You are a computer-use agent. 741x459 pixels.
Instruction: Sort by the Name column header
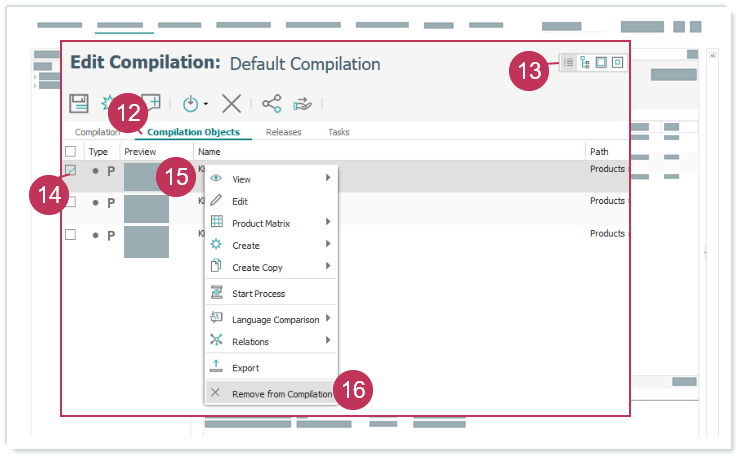pos(209,152)
